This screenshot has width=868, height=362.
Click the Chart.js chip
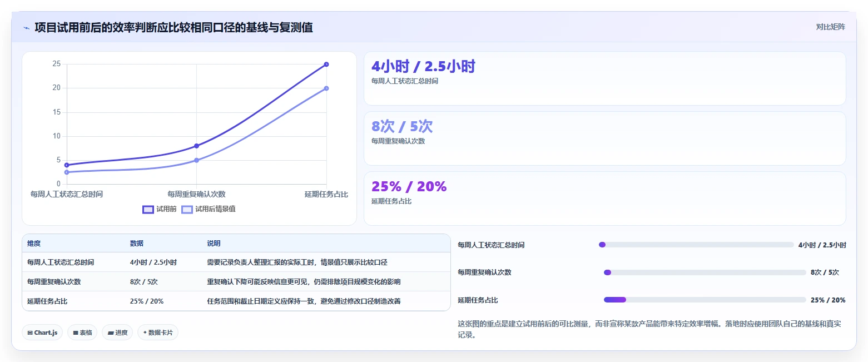click(x=43, y=333)
